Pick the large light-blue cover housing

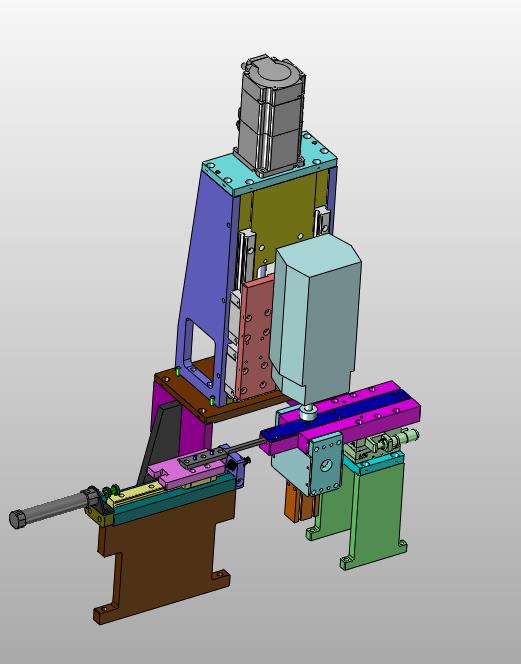318,318
